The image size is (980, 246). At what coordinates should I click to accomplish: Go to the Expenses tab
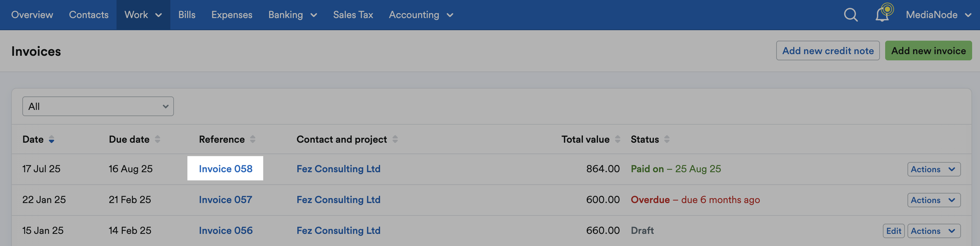(x=232, y=15)
